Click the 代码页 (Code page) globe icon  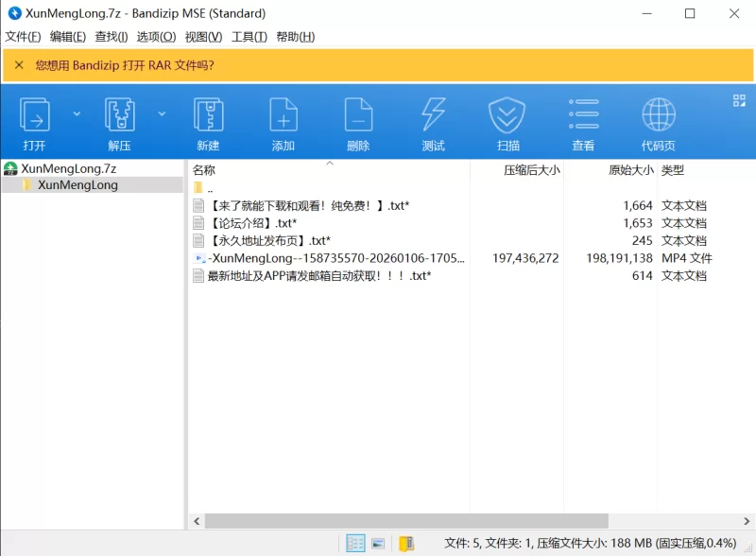(659, 114)
